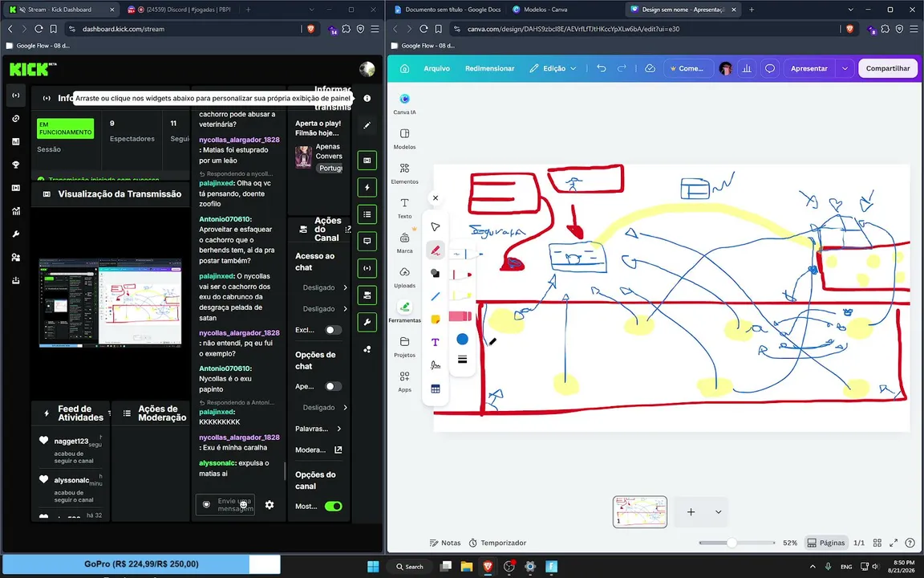
Task: Open Notas at the bottom of Canva
Action: click(x=445, y=543)
